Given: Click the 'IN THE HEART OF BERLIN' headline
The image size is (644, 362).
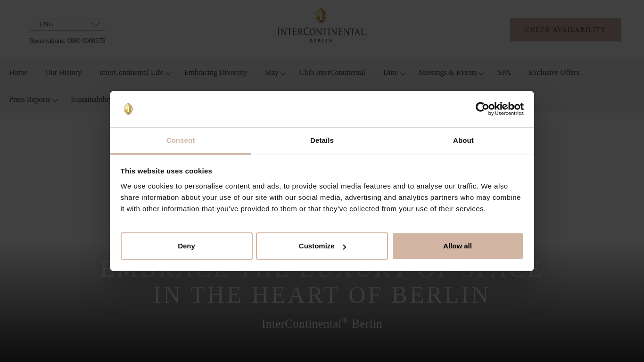Looking at the screenshot, I should [x=322, y=295].
